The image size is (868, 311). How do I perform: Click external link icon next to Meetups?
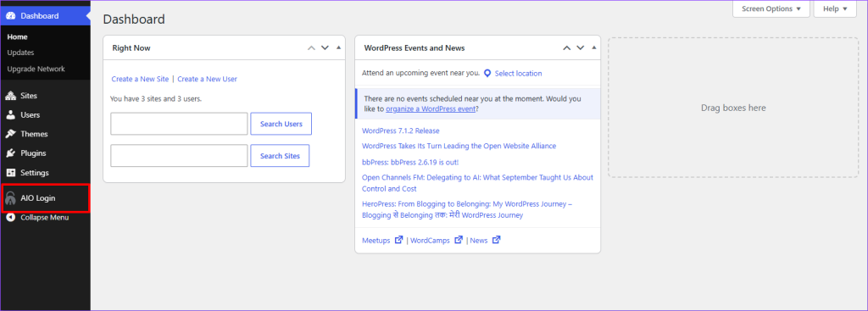pos(398,240)
